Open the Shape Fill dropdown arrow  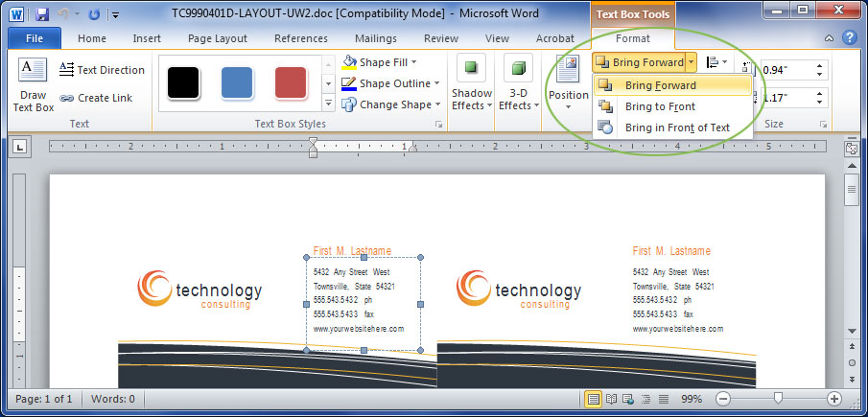(414, 62)
